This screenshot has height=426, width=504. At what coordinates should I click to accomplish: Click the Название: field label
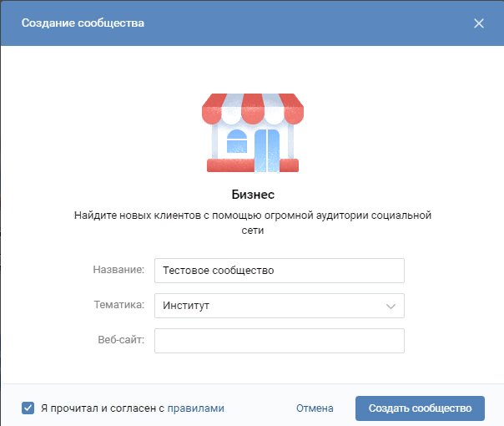point(118,270)
